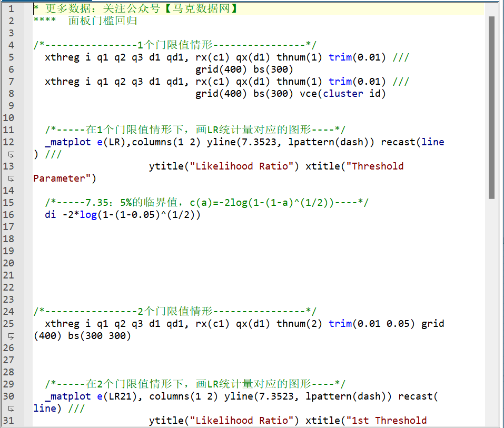Click 'trim(0.01)' option on line 7
This screenshot has width=504, height=428.
coord(357,82)
